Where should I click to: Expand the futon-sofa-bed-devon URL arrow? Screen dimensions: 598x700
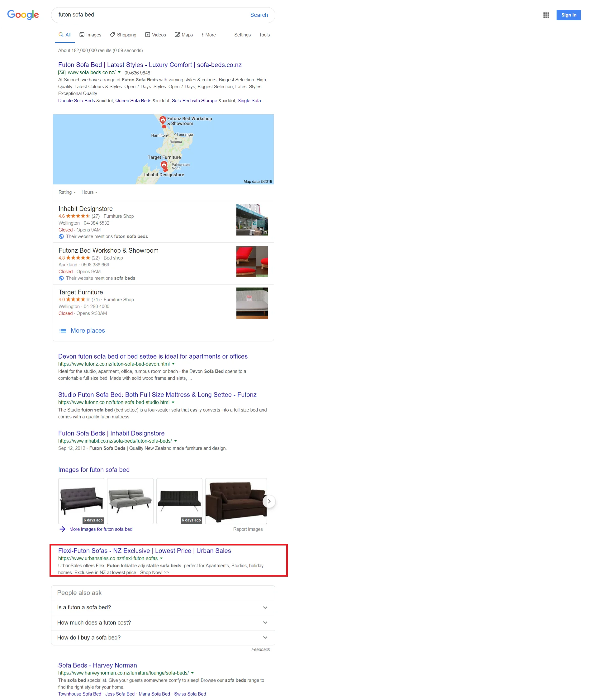click(173, 364)
